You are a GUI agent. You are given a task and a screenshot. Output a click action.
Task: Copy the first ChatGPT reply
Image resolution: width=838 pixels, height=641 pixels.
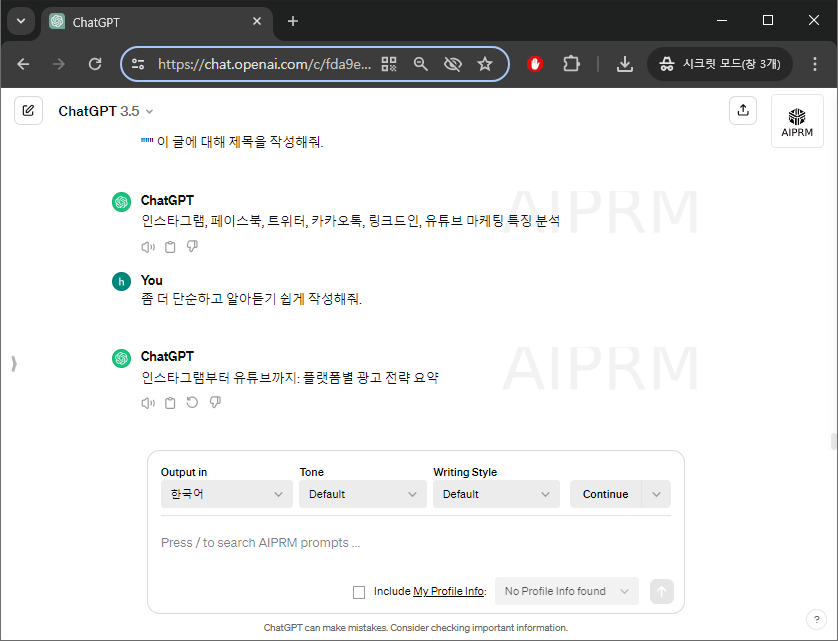click(x=170, y=247)
